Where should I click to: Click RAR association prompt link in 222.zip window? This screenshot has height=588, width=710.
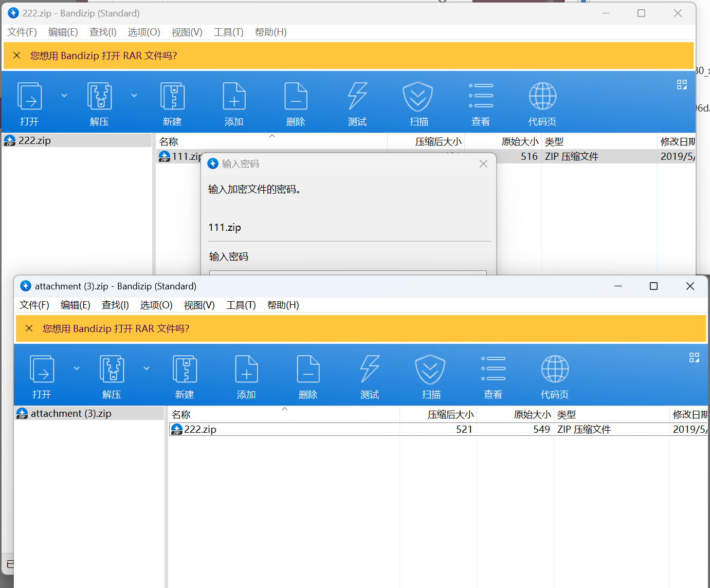(103, 56)
